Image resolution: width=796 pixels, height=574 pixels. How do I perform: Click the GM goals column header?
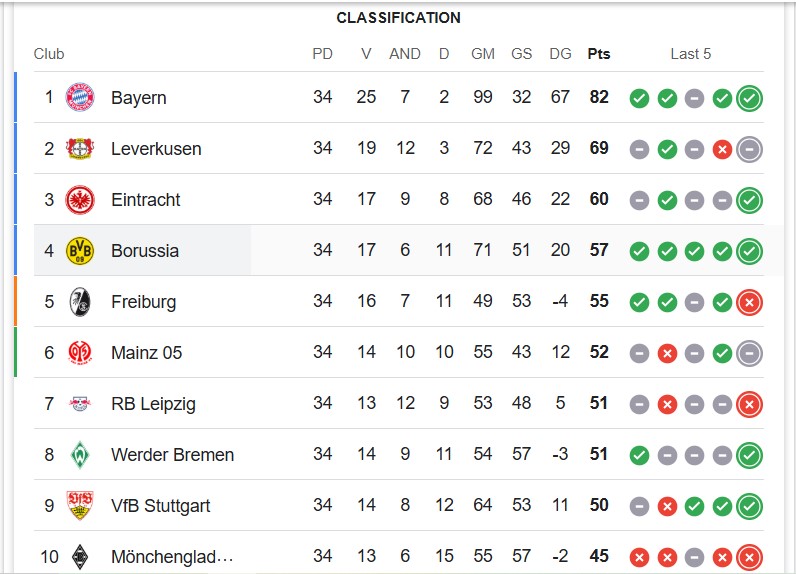click(x=482, y=54)
